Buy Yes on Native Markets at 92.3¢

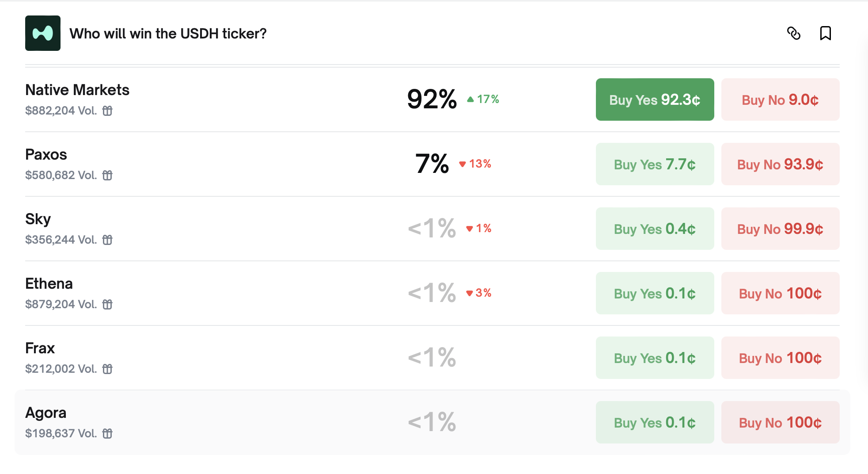click(x=654, y=99)
